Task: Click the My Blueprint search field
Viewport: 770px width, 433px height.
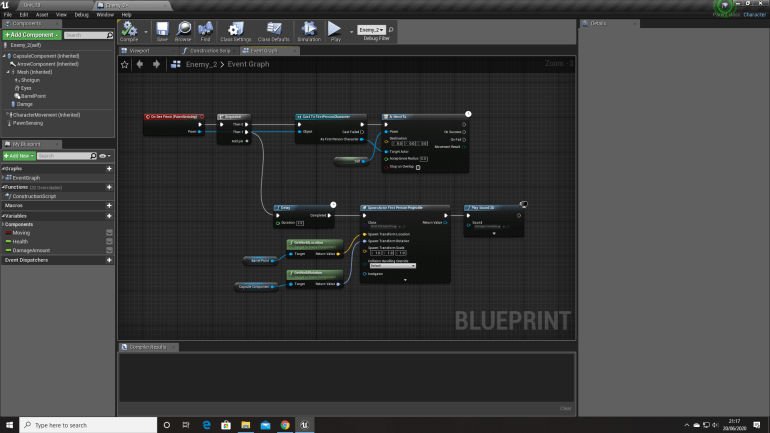Action: pyautogui.click(x=64, y=156)
